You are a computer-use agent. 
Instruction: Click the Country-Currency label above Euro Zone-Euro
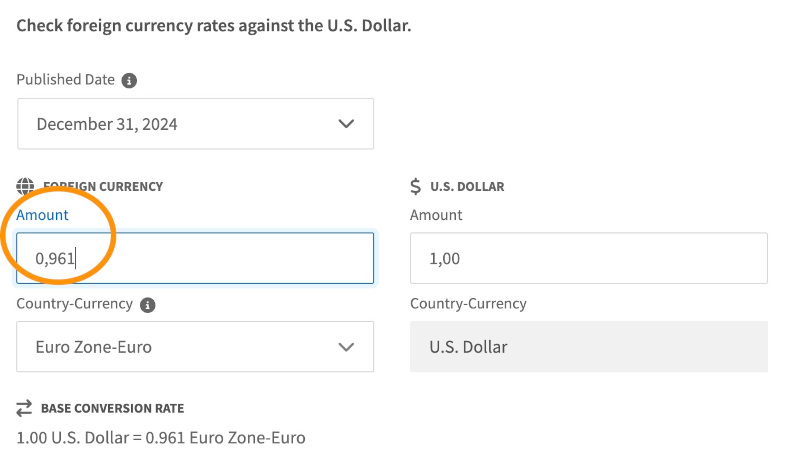click(x=74, y=304)
